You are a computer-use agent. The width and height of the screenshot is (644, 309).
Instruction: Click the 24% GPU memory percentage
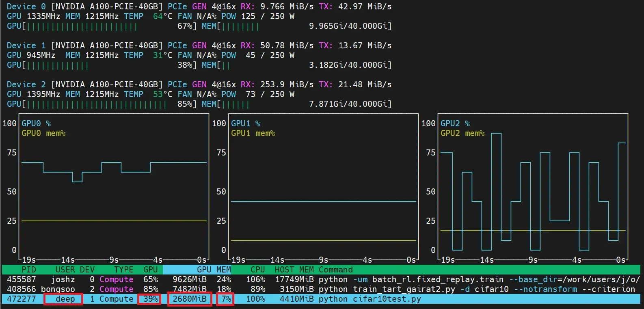click(224, 279)
